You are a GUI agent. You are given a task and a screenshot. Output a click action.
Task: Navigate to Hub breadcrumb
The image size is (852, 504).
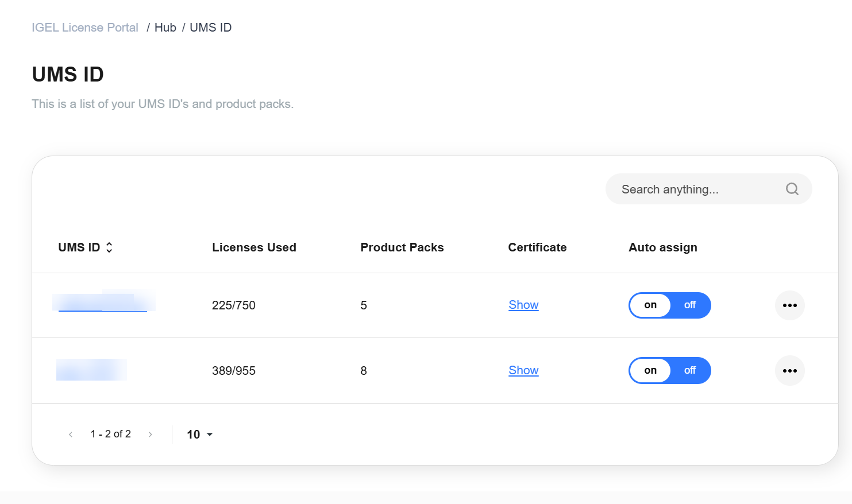click(x=165, y=28)
